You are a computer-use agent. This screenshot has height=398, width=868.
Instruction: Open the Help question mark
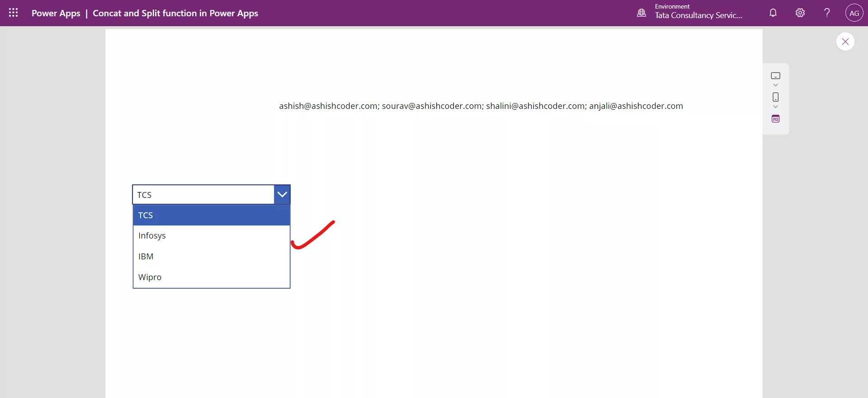(x=827, y=13)
